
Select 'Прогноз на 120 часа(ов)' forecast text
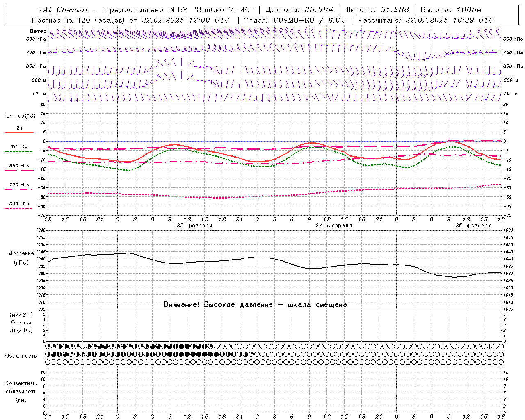tap(79, 20)
